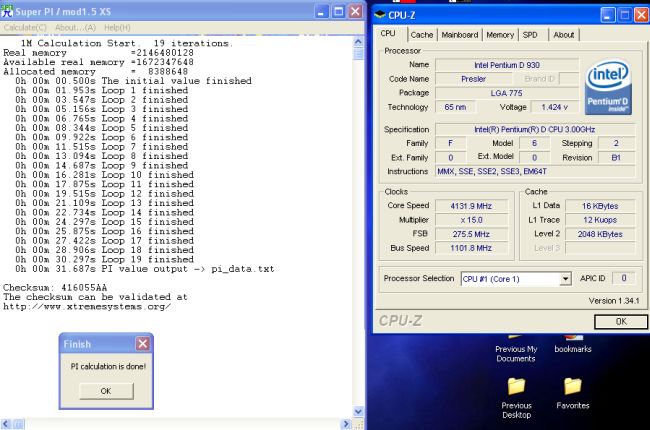The height and width of the screenshot is (430, 650).
Task: Switch to the Mainboard tab
Action: [x=460, y=35]
